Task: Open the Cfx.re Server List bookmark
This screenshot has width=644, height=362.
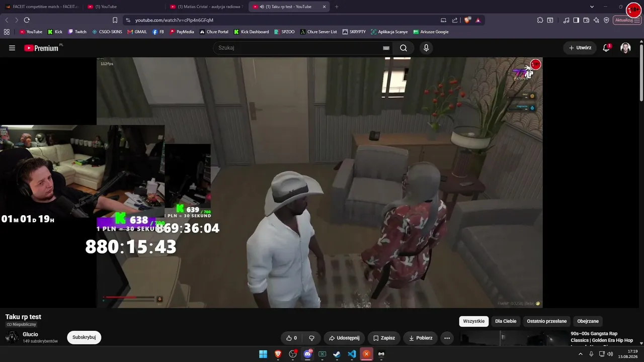Action: click(318, 32)
